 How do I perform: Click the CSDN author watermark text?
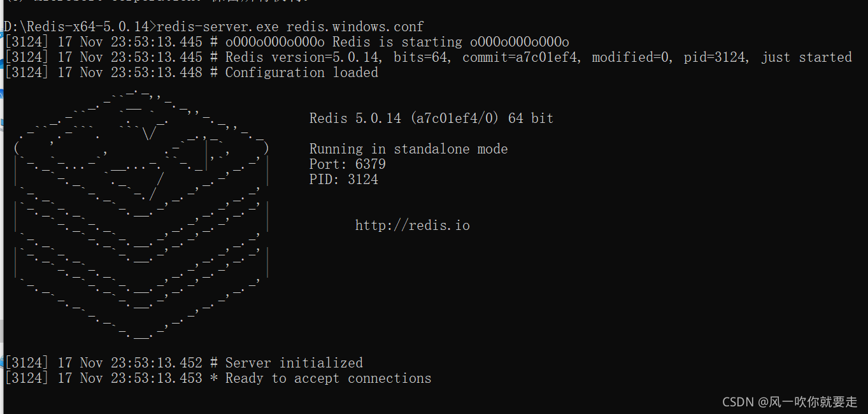coord(790,402)
